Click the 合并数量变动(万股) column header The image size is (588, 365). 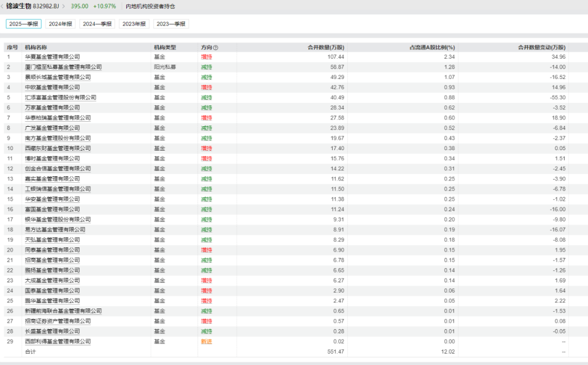pyautogui.click(x=542, y=47)
